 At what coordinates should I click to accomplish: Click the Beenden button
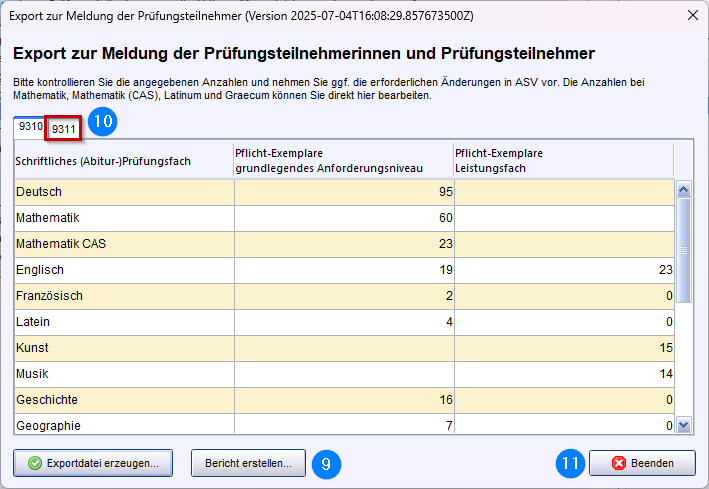642,463
